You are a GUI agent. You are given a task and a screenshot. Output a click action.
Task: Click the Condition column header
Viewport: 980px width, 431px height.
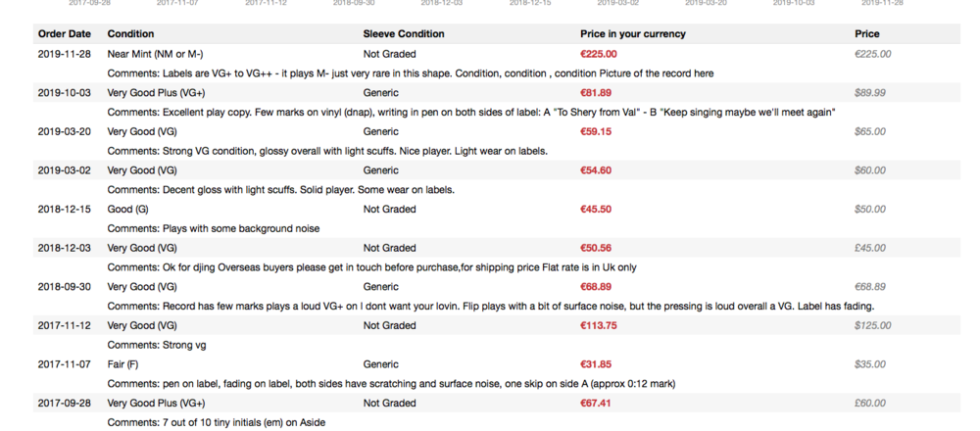[x=130, y=33]
